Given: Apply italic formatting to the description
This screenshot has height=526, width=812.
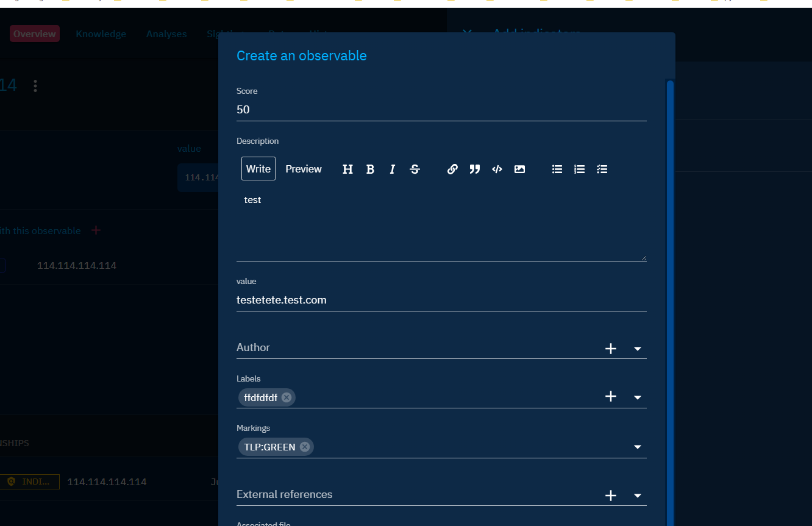Looking at the screenshot, I should click(x=392, y=169).
